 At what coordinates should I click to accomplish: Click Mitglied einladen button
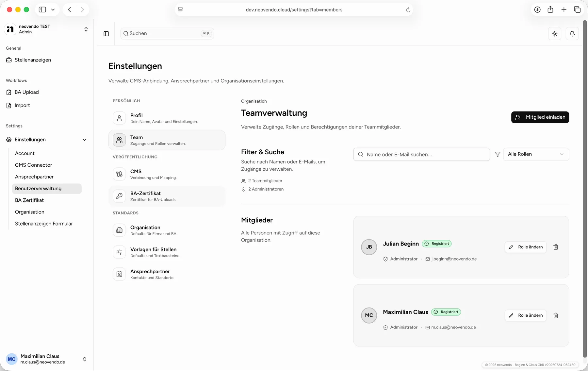coord(540,117)
